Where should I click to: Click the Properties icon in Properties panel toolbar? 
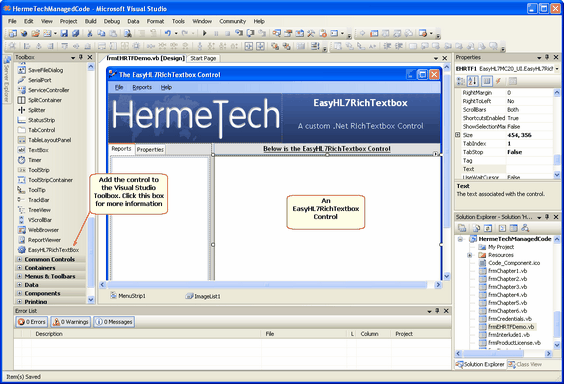pyautogui.click(x=486, y=81)
